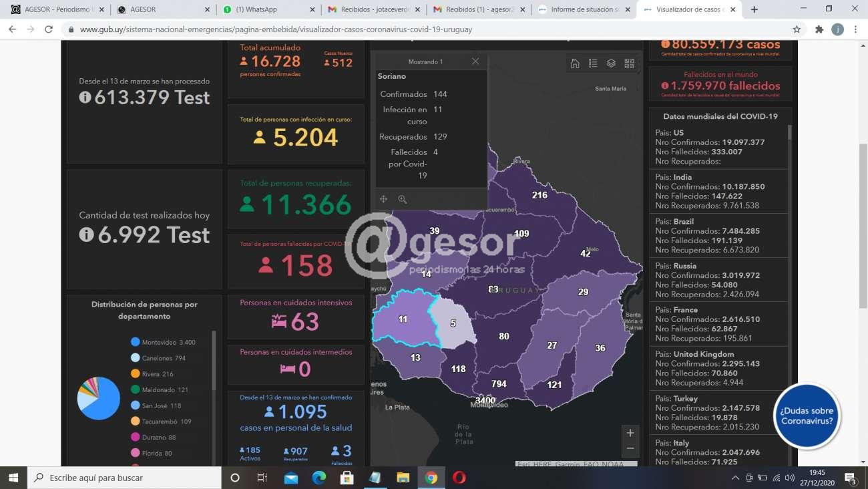Bookmark page with the star icon
Image resolution: width=868 pixels, height=489 pixels.
[797, 29]
